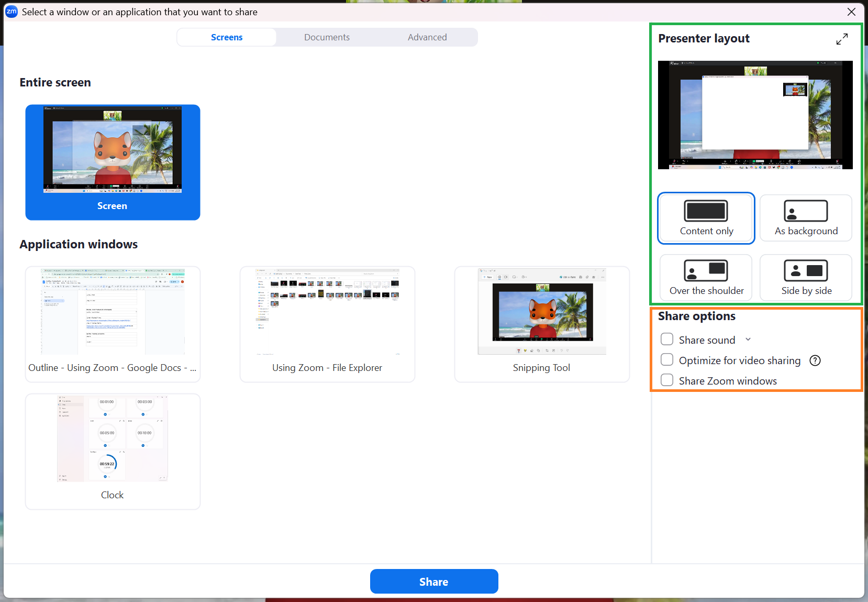
Task: Click the Zoom logo in title bar
Action: 12,12
